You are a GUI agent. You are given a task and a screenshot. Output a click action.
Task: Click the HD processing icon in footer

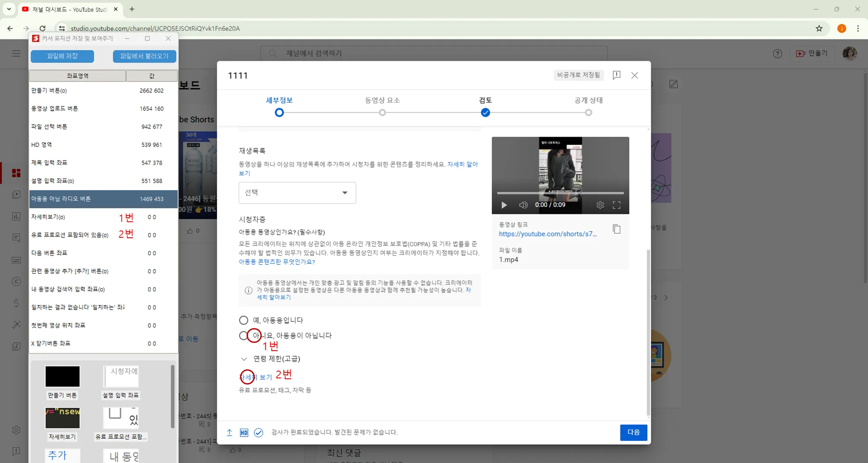coord(244,432)
